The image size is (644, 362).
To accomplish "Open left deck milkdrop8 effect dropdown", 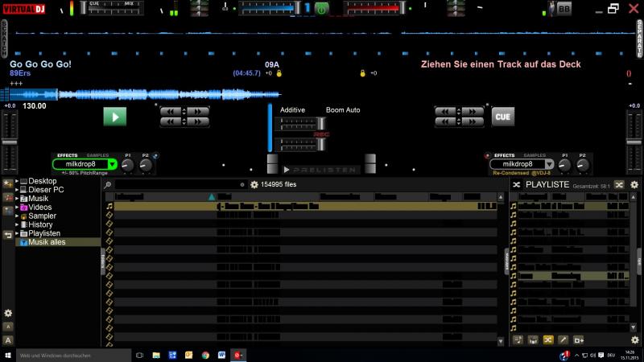I will (112, 164).
